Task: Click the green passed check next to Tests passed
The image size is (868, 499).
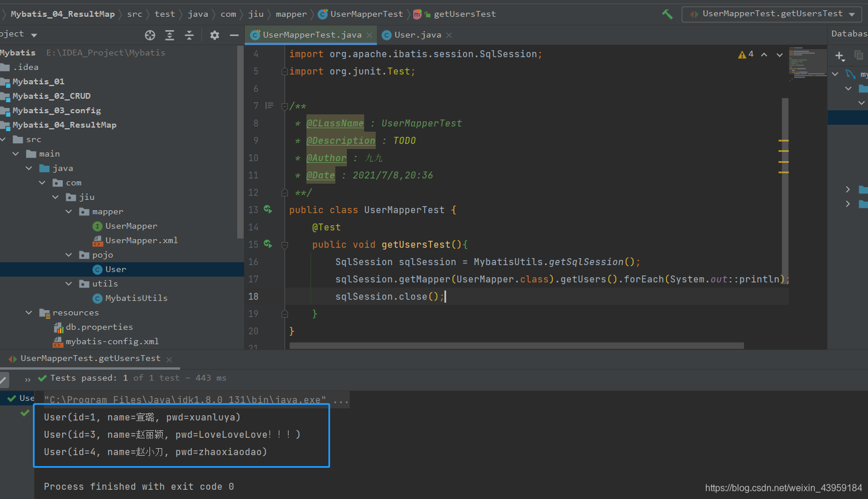Action: coord(42,378)
